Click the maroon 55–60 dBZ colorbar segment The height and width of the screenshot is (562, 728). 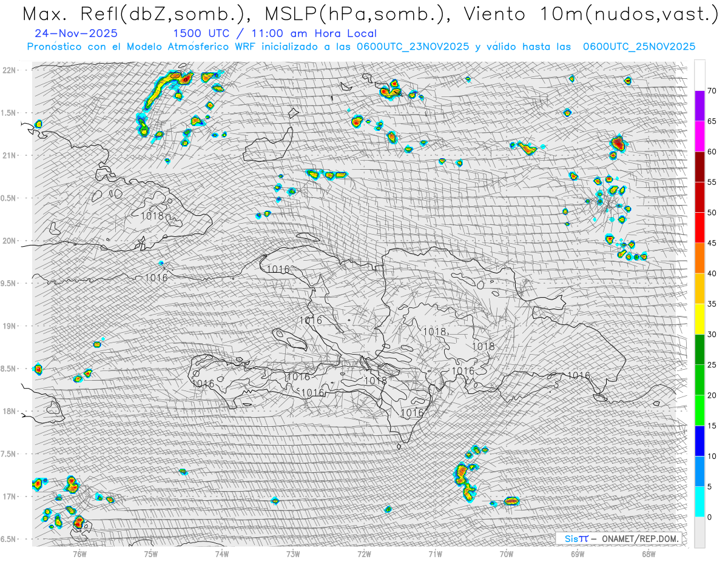coord(699,167)
